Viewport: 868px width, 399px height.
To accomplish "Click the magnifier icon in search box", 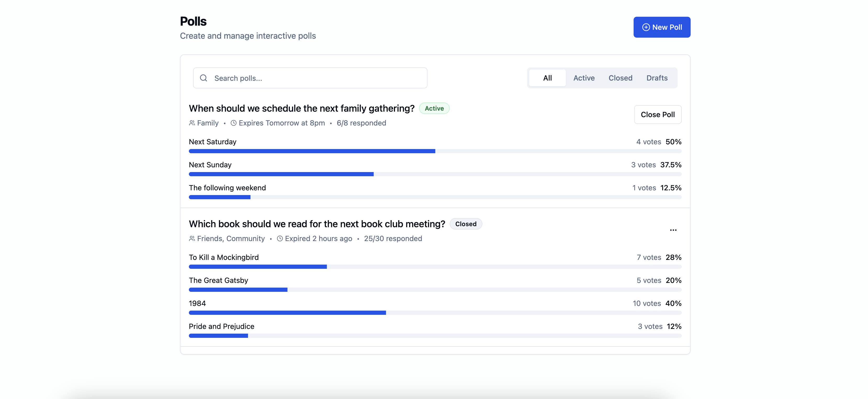I will pyautogui.click(x=204, y=78).
